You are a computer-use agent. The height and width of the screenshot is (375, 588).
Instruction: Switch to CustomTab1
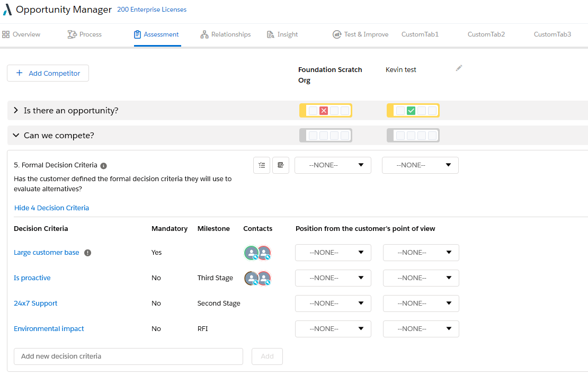(420, 34)
